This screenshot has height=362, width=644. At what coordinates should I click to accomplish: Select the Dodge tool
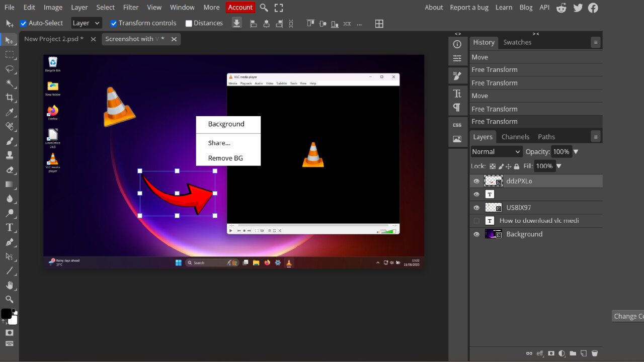click(9, 213)
